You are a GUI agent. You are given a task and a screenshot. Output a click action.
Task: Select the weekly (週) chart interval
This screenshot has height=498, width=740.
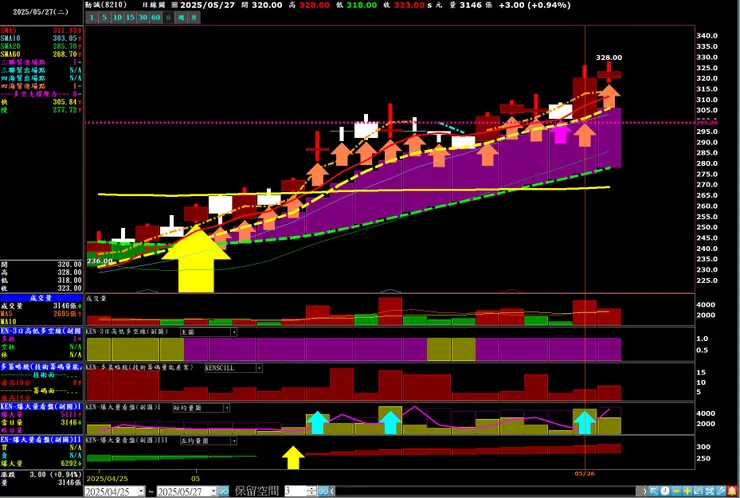point(181,17)
